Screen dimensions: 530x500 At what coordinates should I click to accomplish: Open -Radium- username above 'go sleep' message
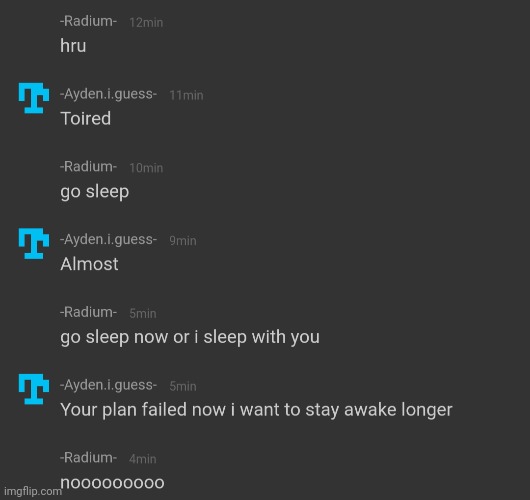(x=89, y=167)
